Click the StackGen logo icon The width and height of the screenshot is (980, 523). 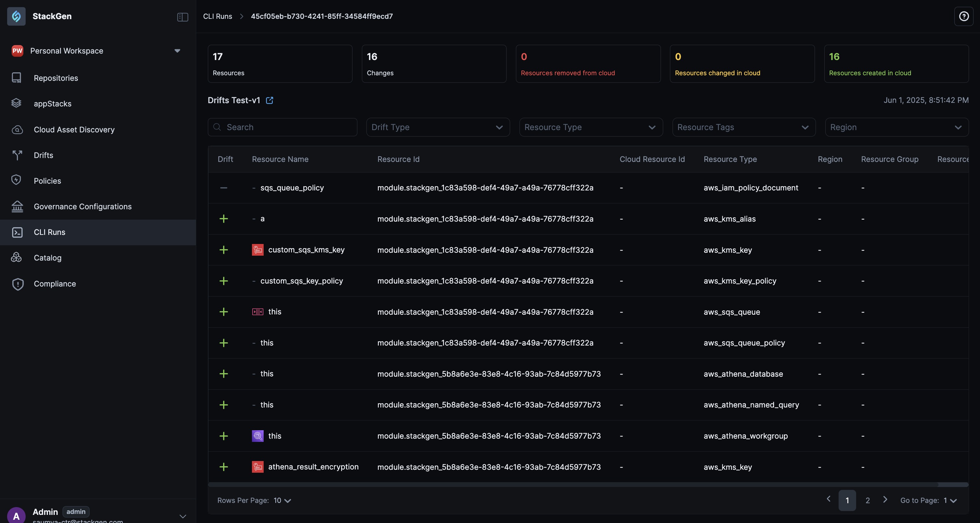tap(16, 16)
